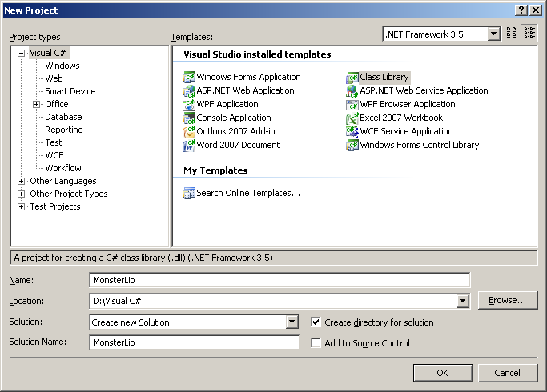Select the Workflow project type
Viewport: 547px width, 392px height.
(x=63, y=168)
